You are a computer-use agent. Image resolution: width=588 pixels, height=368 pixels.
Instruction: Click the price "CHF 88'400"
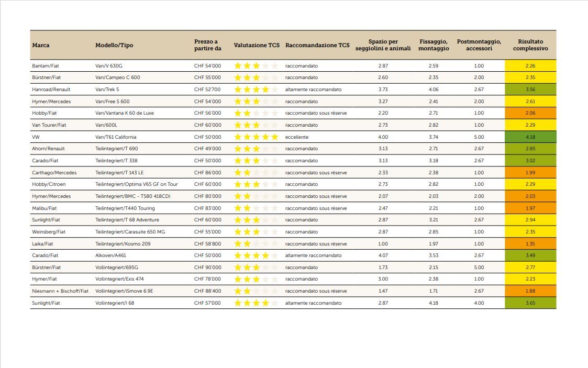[x=207, y=291]
